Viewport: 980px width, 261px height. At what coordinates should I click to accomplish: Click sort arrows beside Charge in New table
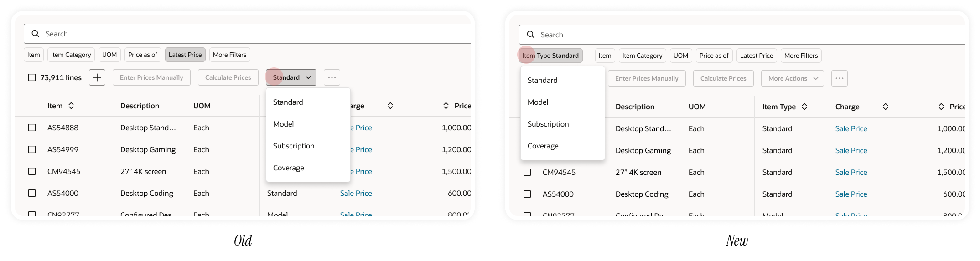(885, 107)
